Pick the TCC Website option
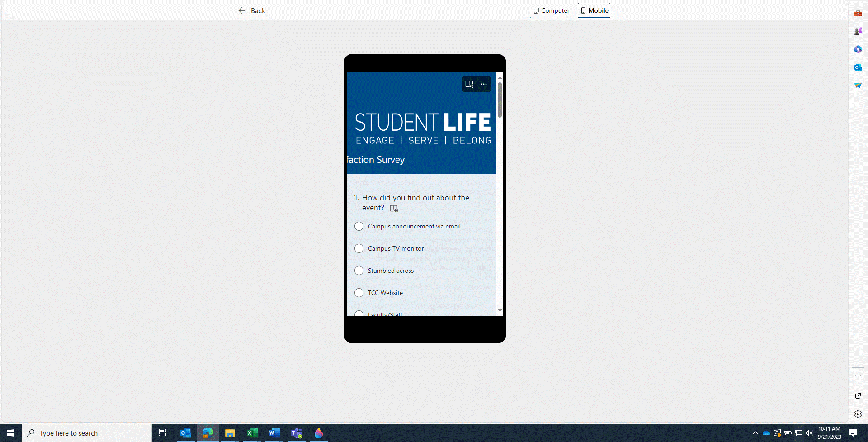Screen dimensions: 868x442 (x=379, y=293)
